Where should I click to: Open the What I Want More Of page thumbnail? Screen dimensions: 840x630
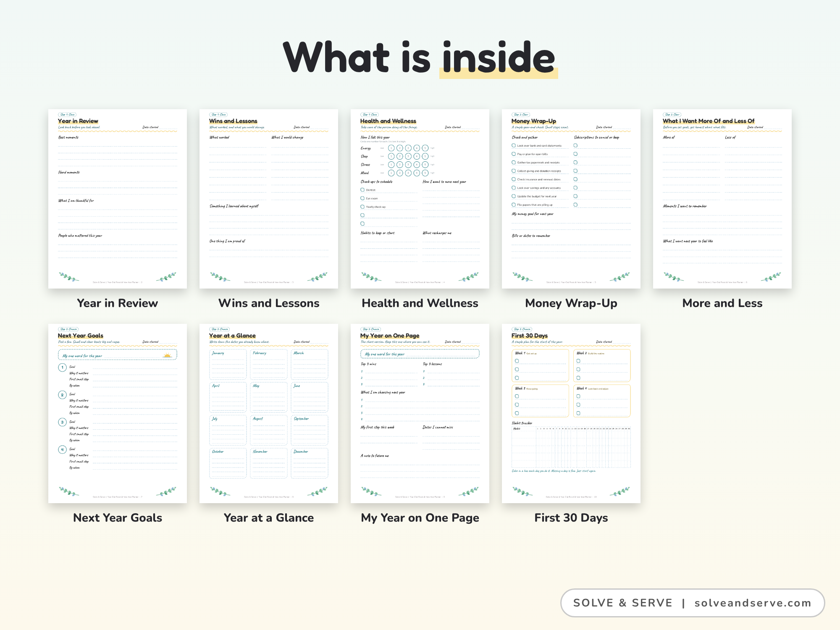click(722, 199)
